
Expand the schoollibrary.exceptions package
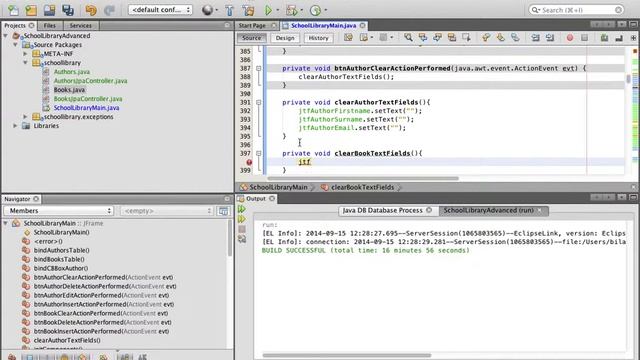tap(25, 117)
